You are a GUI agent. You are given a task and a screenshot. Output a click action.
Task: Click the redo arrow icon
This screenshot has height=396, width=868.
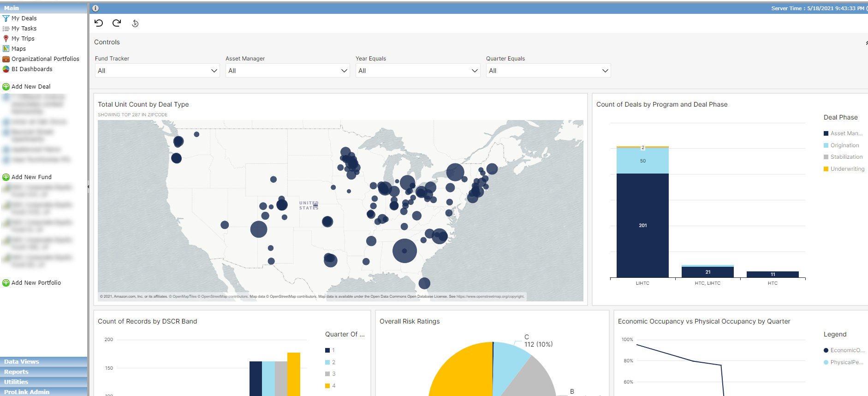point(117,23)
